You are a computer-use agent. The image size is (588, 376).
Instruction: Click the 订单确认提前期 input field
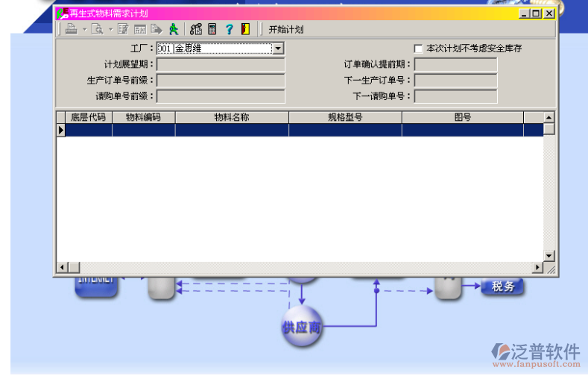click(455, 65)
